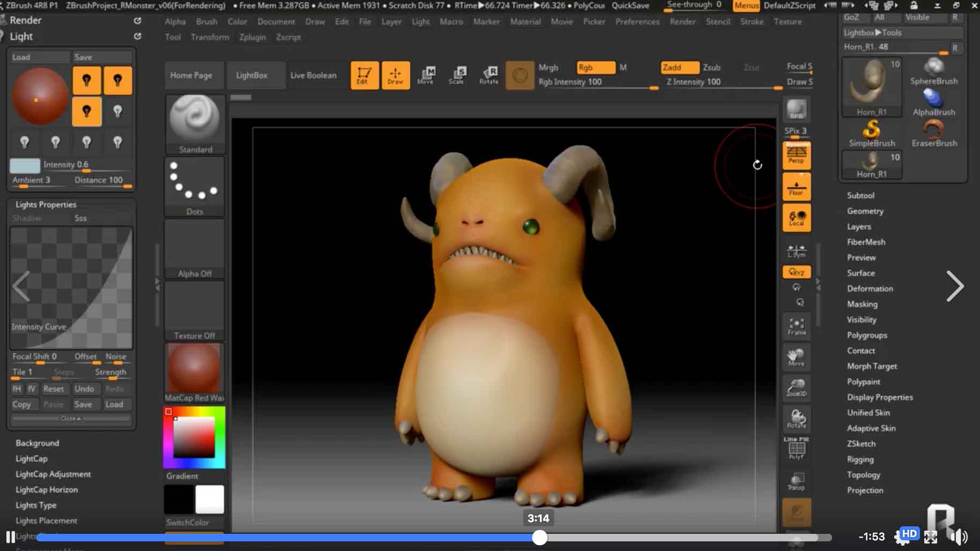
Task: Open the Material menu
Action: pos(525,21)
